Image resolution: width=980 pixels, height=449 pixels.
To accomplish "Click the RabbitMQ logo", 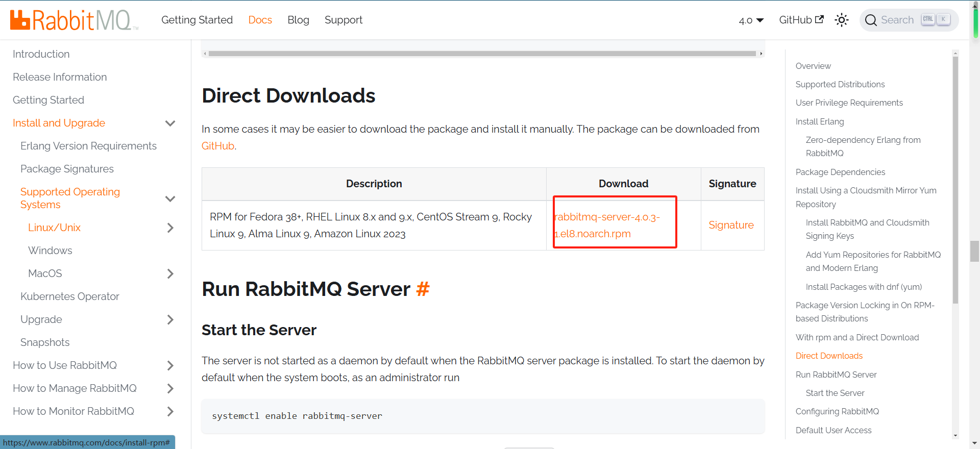I will coord(75,20).
